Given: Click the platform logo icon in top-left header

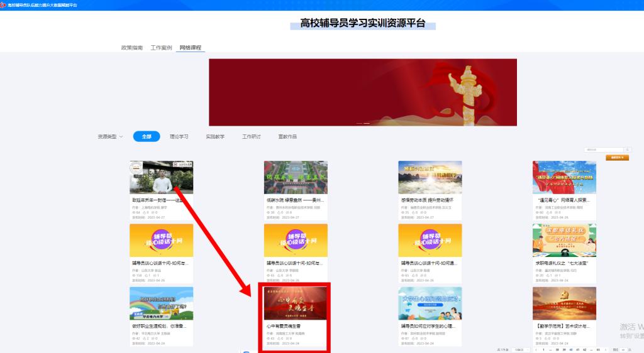Looking at the screenshot, I should click(x=4, y=4).
